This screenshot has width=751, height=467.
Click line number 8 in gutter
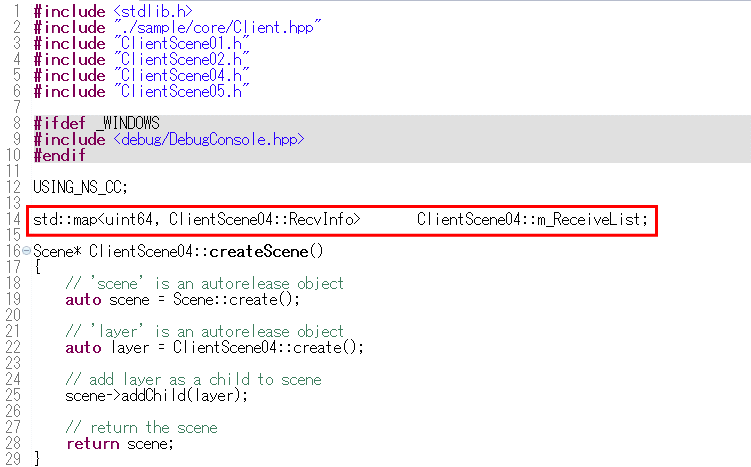(17, 123)
